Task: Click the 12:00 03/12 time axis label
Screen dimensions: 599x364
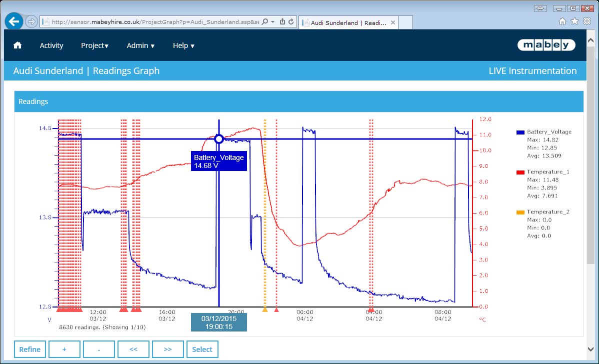Action: [x=98, y=315]
